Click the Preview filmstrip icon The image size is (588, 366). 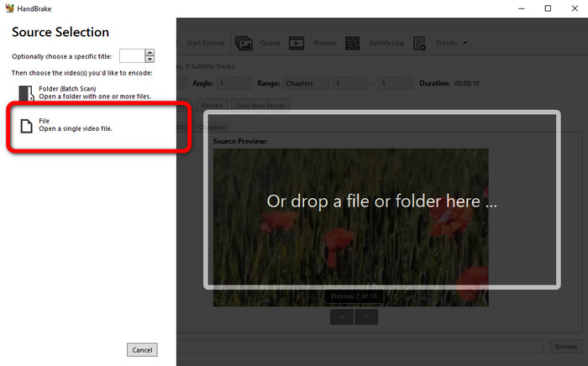pos(297,43)
